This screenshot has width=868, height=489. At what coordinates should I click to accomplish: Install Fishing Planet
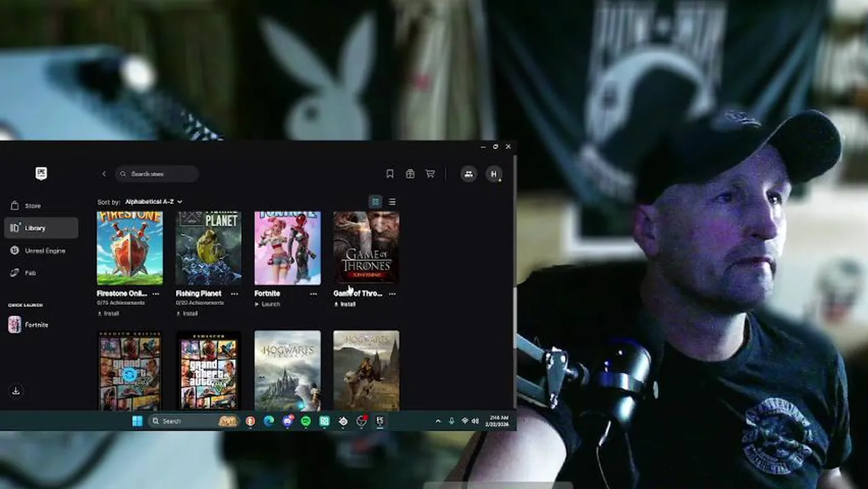(x=187, y=313)
